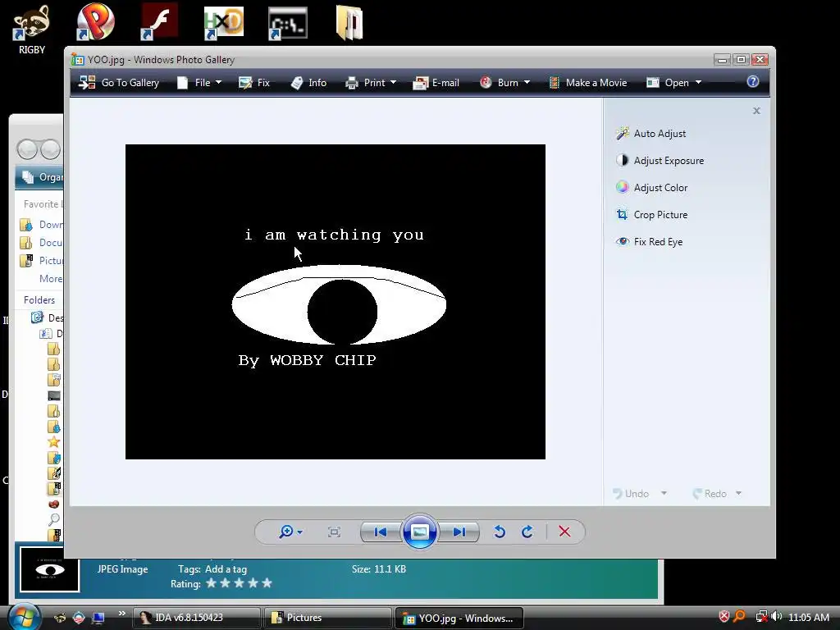
Task: Start the slide show
Action: click(x=419, y=532)
